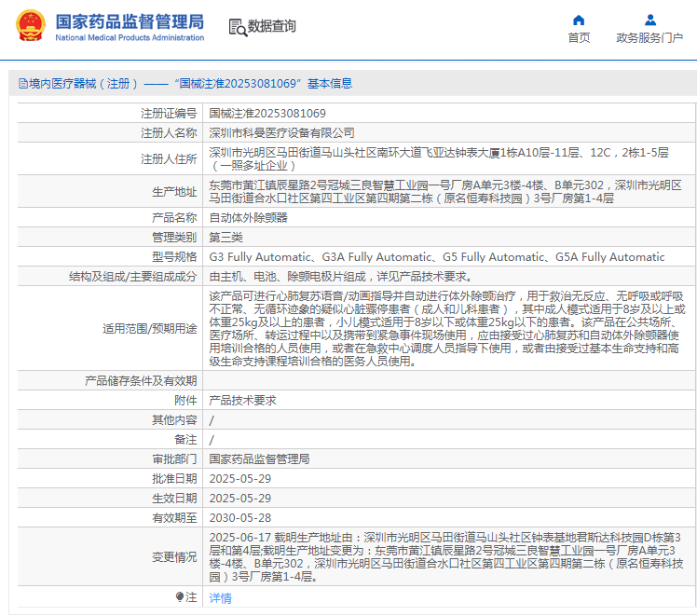Click the 首页 home icon

579,20
